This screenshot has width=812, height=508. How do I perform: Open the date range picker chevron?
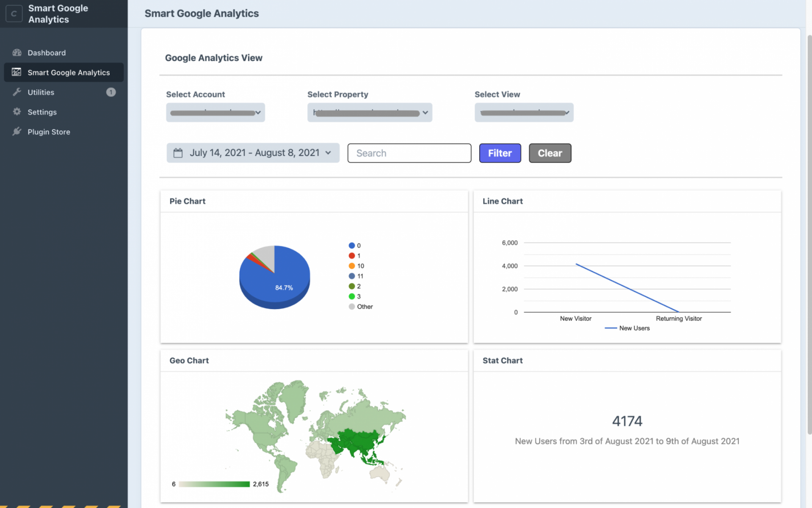tap(328, 153)
